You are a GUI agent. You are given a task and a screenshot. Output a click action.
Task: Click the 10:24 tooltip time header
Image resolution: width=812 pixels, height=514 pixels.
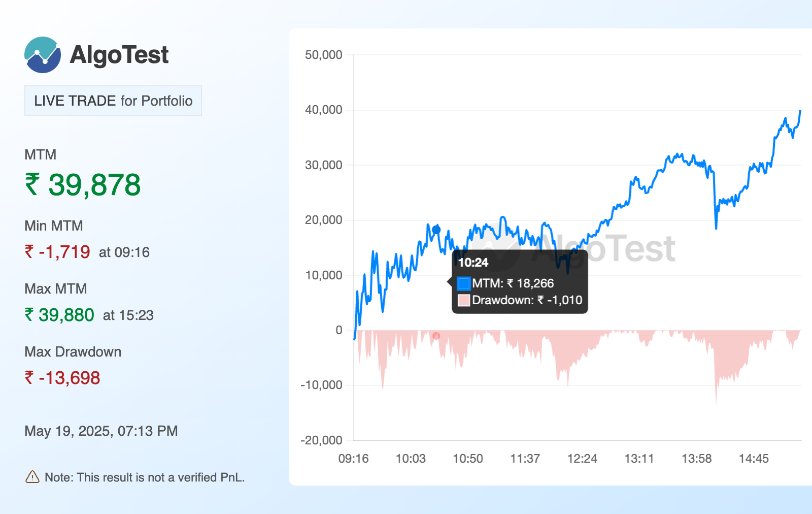(x=473, y=263)
